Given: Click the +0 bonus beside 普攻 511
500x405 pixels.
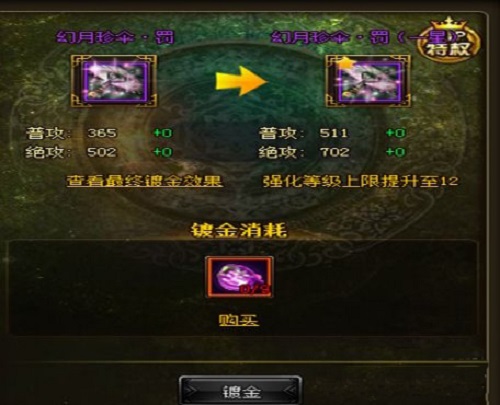Looking at the screenshot, I should (395, 133).
